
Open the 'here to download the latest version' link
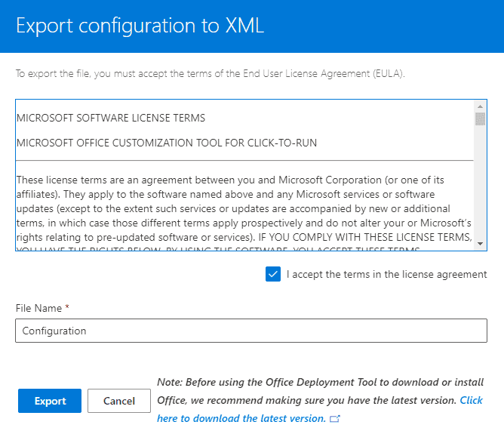[x=241, y=418]
